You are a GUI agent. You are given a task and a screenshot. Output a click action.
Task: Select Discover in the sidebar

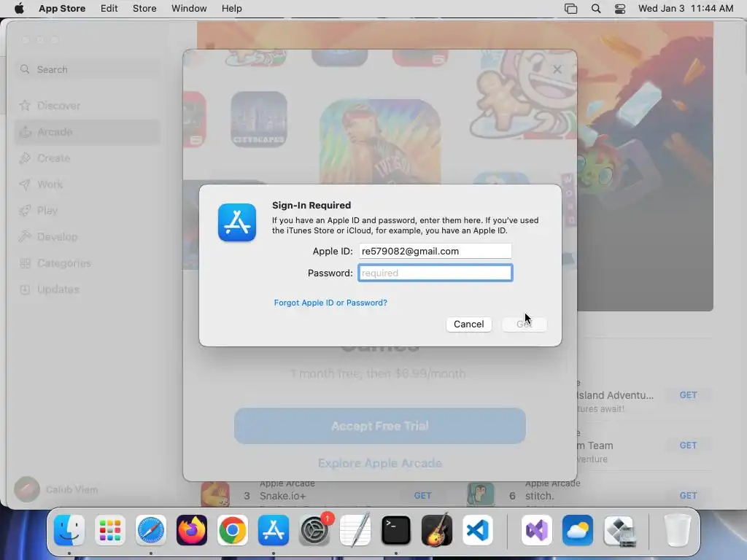88,106
